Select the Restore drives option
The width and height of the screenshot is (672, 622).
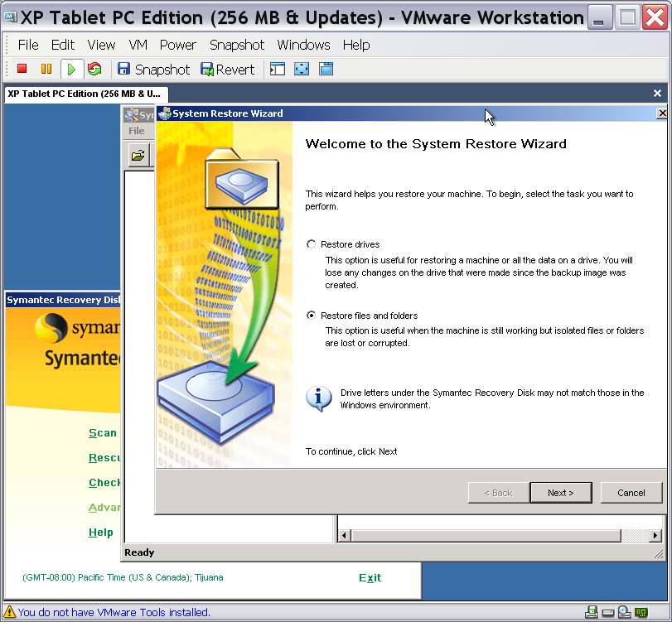coord(312,244)
